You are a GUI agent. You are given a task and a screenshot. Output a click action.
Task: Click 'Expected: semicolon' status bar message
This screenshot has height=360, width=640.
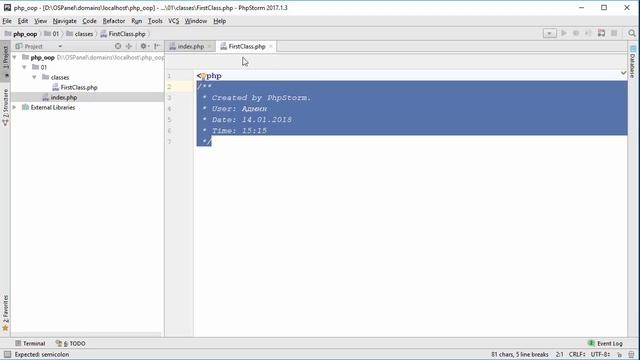(x=42, y=354)
